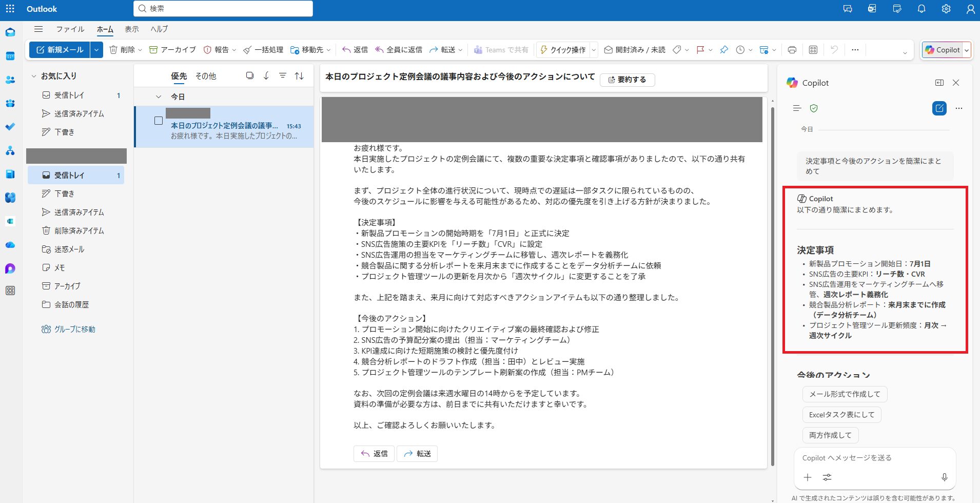Click the pin message icon

[x=723, y=50]
